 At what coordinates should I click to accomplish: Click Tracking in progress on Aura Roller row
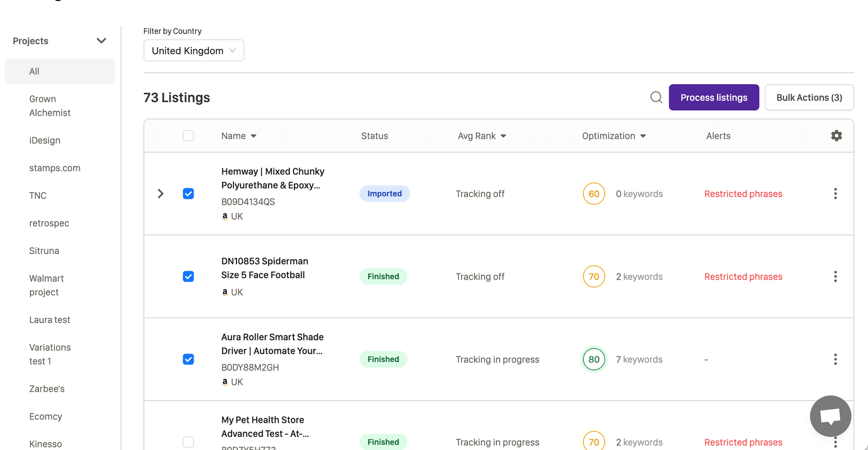[497, 359]
